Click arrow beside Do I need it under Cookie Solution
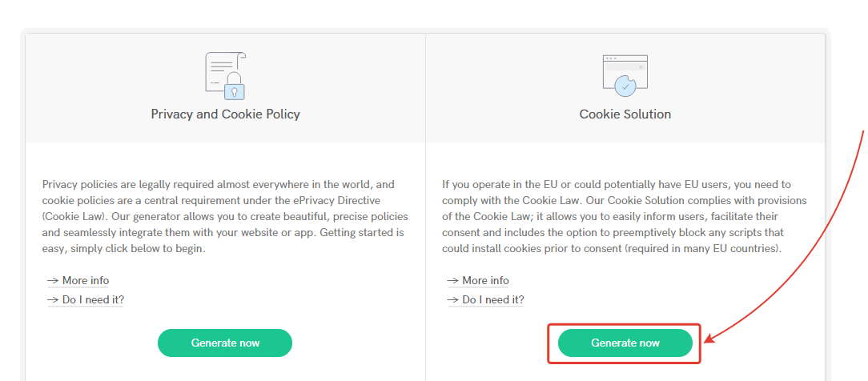Image resolution: width=868 pixels, height=381 pixels. (453, 299)
